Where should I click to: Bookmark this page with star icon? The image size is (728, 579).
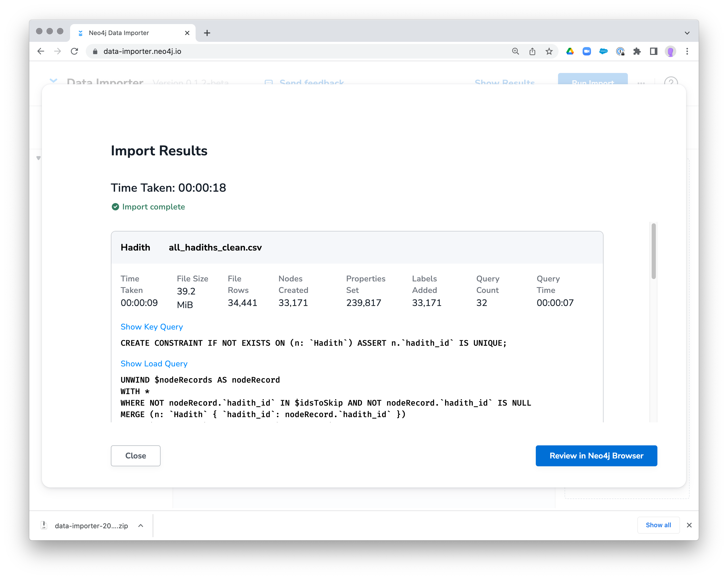(x=549, y=51)
